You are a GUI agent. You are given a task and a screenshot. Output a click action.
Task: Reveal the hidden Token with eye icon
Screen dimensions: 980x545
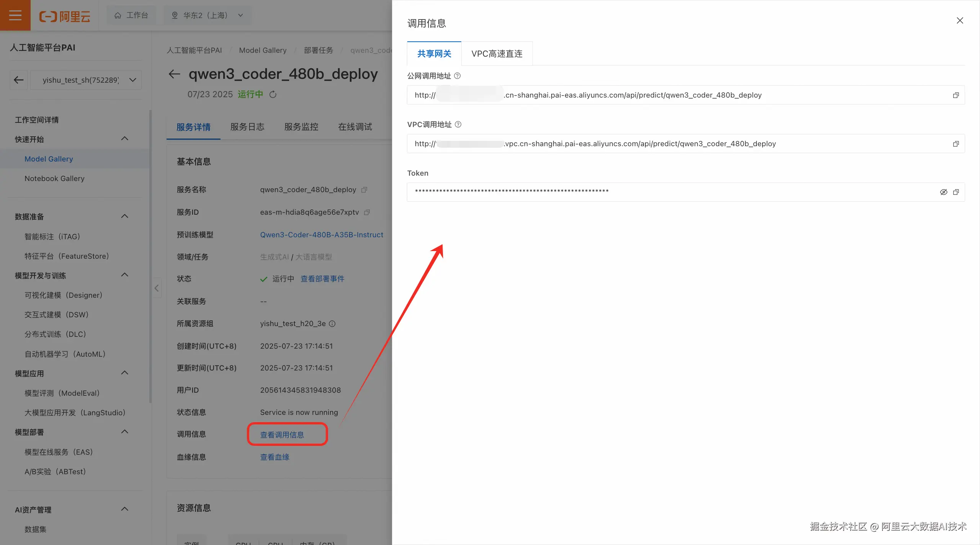[943, 192]
